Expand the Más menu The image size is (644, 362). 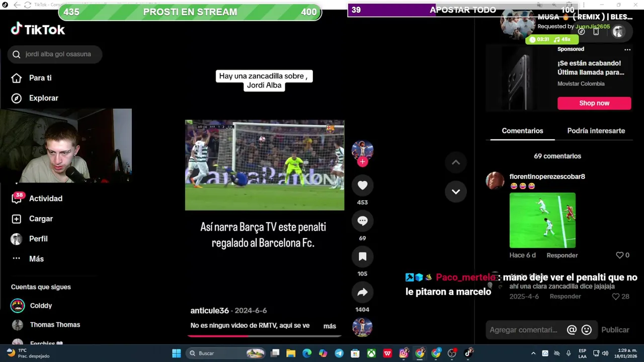tap(27, 259)
